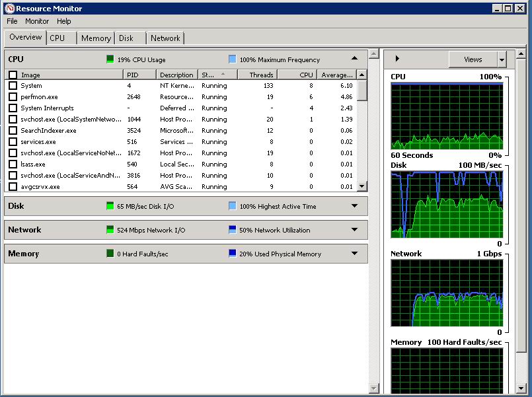Open the Views dropdown arrow
The image size is (532, 397).
coord(502,59)
